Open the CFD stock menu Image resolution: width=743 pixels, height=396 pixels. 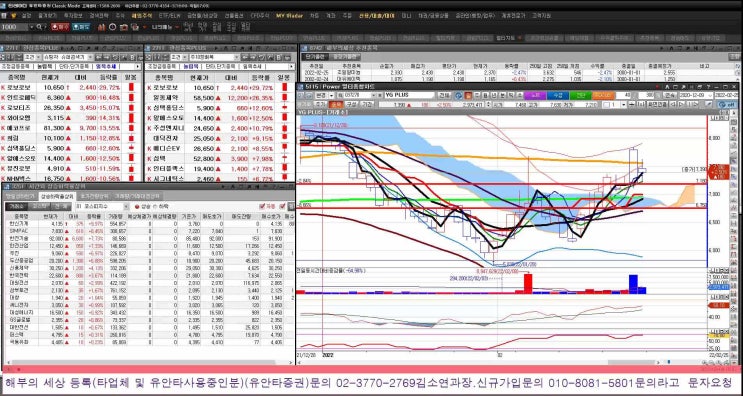tap(260, 16)
